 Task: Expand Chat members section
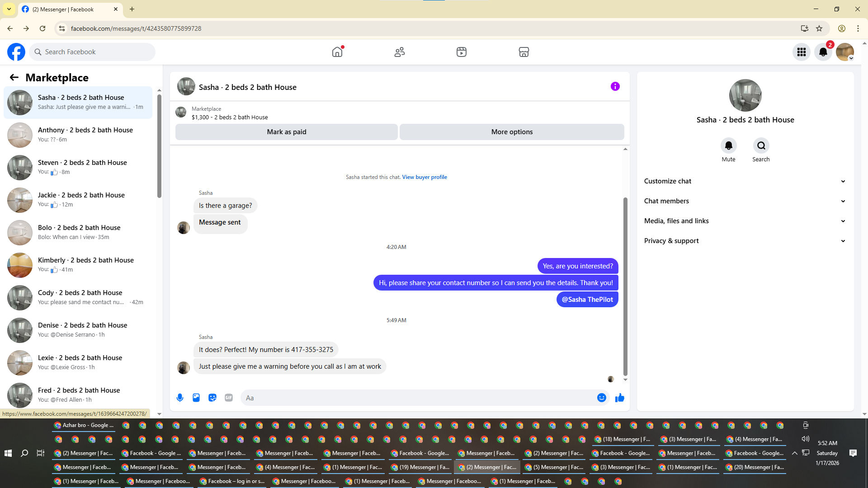point(745,201)
